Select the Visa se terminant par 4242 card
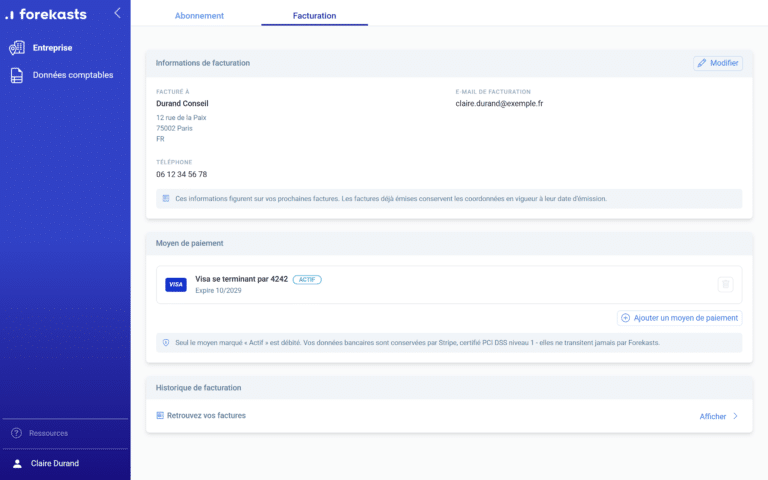768x480 pixels. [x=449, y=285]
